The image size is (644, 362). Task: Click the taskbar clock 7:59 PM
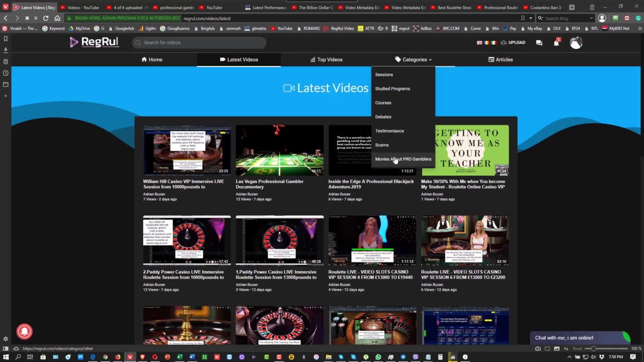616,357
